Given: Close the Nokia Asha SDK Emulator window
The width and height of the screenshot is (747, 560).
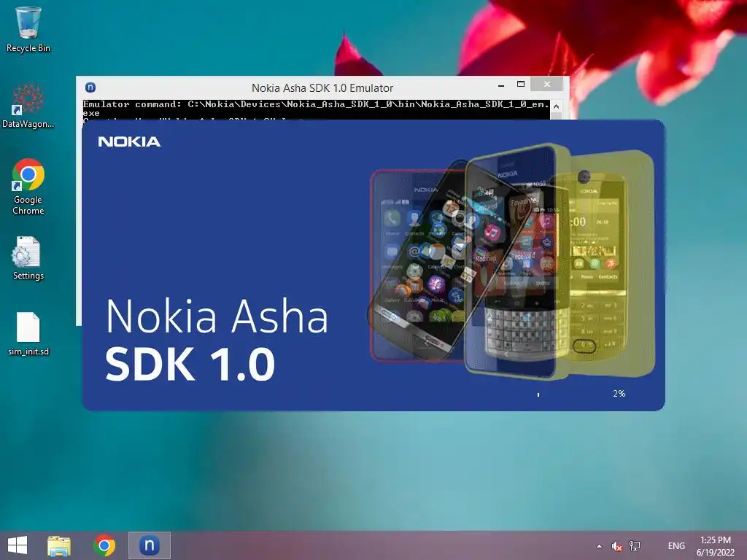Looking at the screenshot, I should [547, 85].
